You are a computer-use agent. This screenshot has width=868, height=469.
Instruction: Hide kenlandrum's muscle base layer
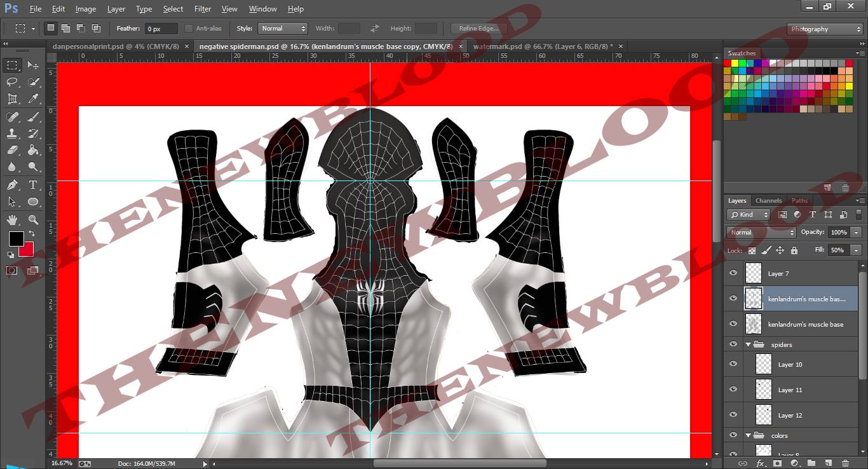733,324
